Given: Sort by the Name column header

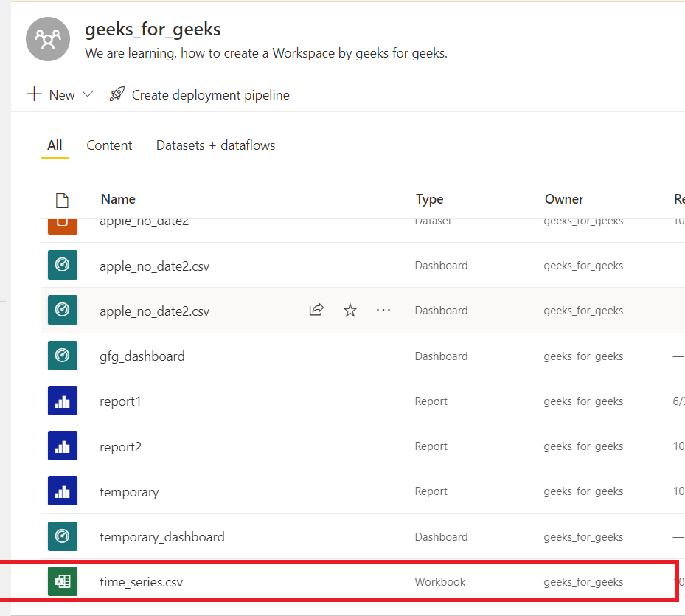Looking at the screenshot, I should [118, 199].
